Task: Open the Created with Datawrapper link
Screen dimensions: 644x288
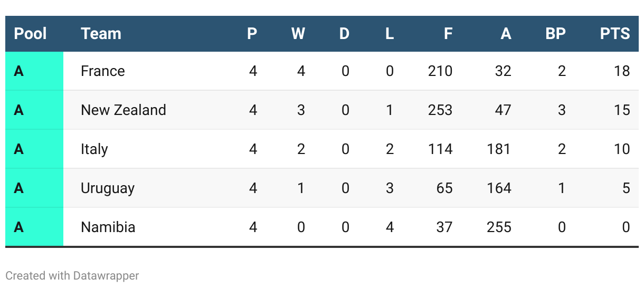Action: (x=72, y=275)
